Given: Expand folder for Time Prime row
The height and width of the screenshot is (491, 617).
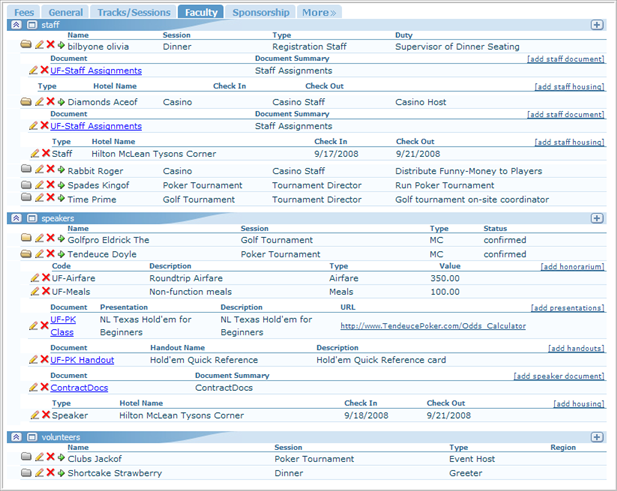Looking at the screenshot, I should pyautogui.click(x=26, y=197).
